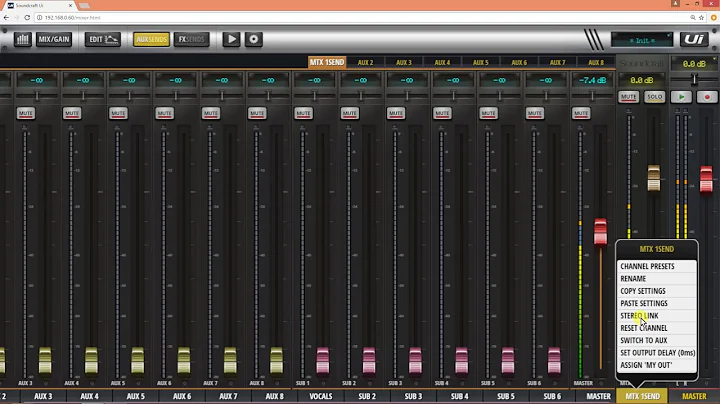This screenshot has height=404, width=720.
Task: Choose STEREO LINK from the context menu
Action: pos(657,316)
